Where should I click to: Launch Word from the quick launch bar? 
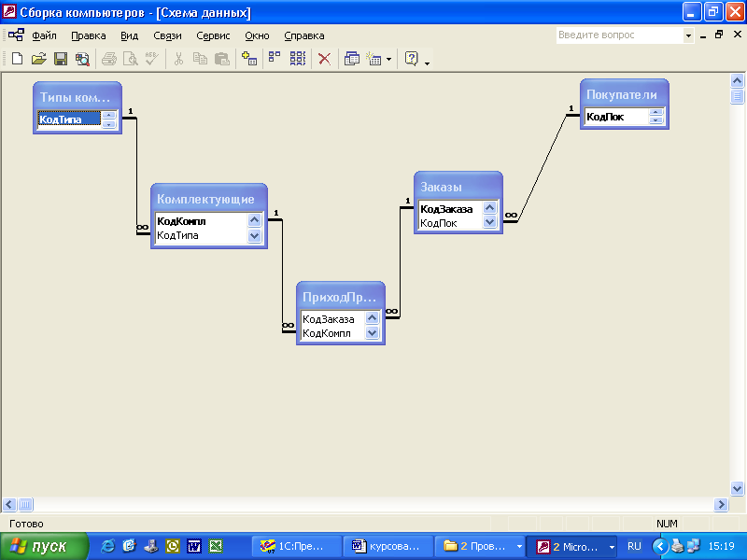194,546
